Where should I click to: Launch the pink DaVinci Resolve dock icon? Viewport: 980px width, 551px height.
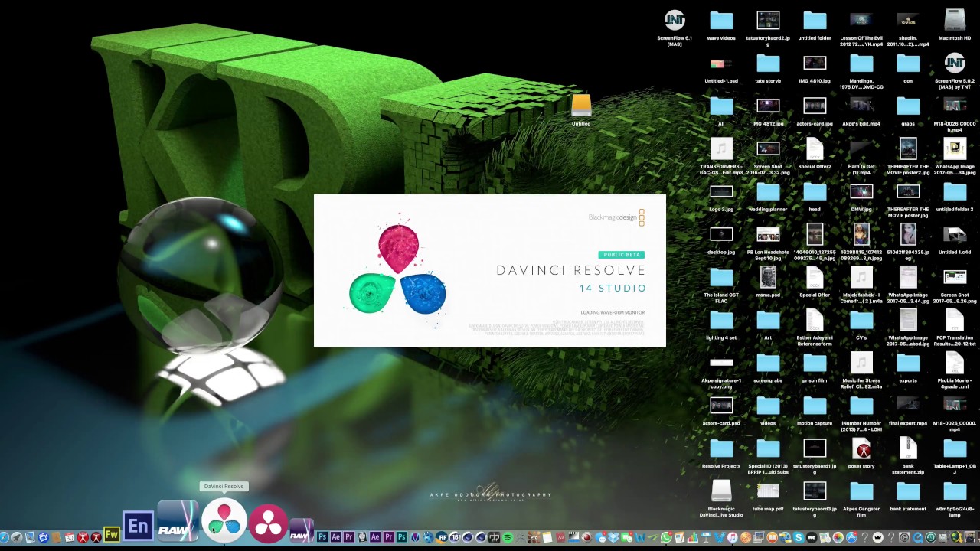click(x=268, y=523)
